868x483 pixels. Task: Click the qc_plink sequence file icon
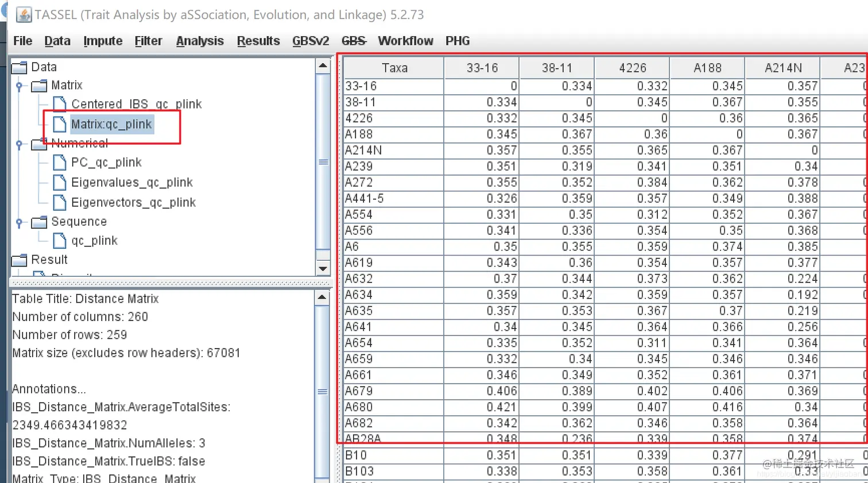59,241
